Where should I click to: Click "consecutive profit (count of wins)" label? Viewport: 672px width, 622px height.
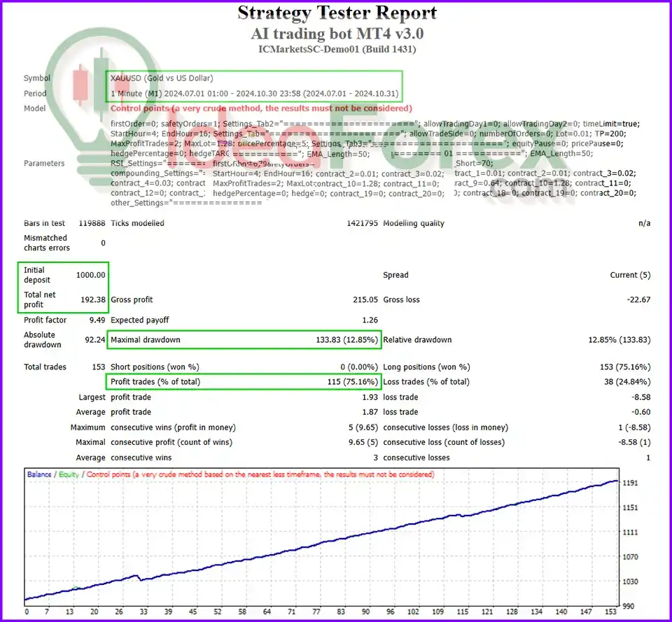point(171,442)
